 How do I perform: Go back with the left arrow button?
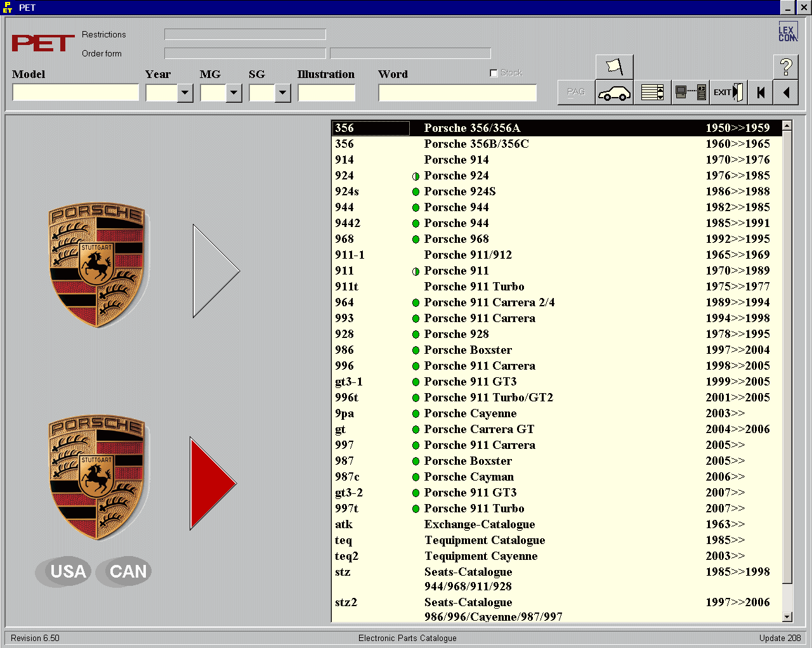(786, 93)
